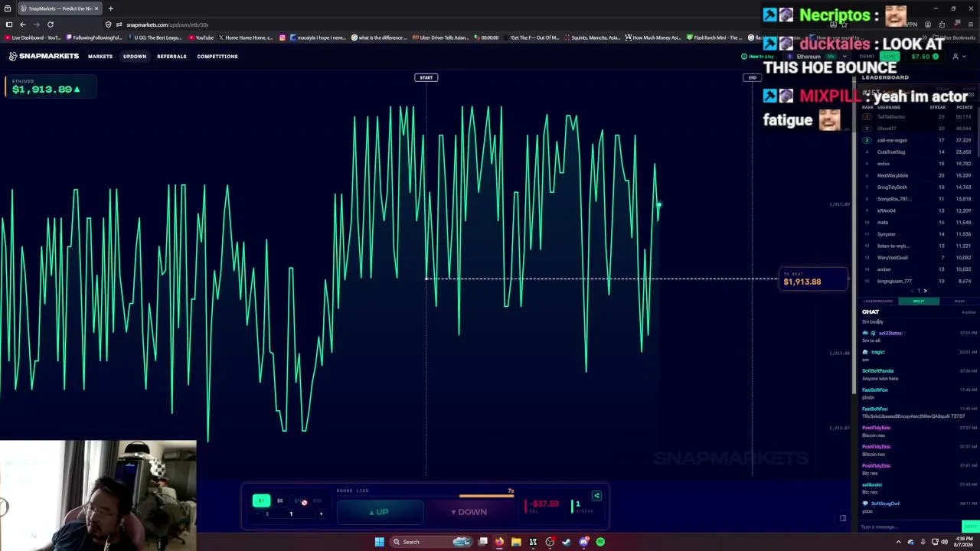The image size is (980, 551).
Task: Open the SnapMarkets home logo
Action: click(x=44, y=56)
